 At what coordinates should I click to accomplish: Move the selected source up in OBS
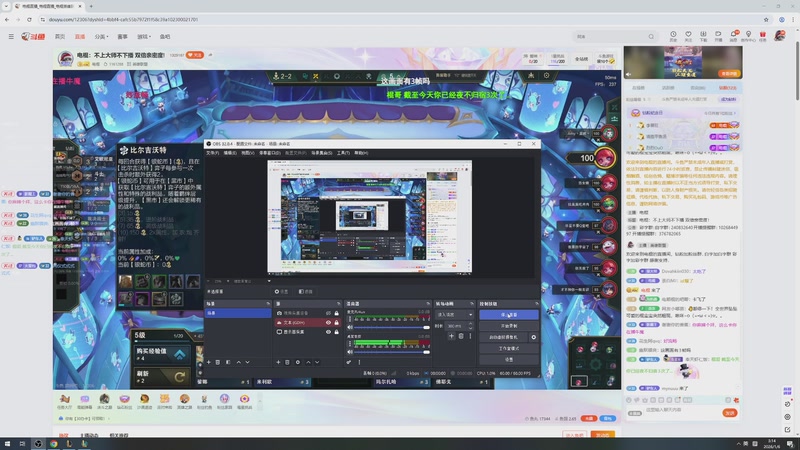tap(308, 362)
